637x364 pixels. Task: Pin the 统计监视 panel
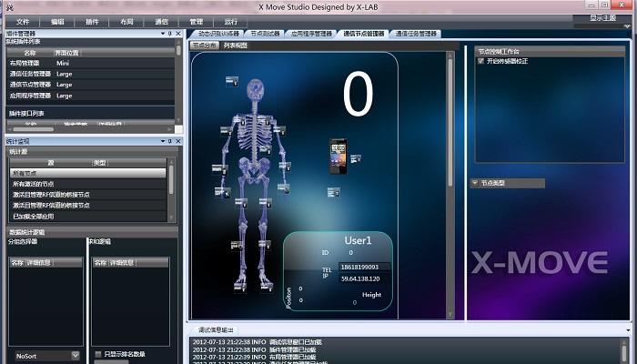click(170, 141)
